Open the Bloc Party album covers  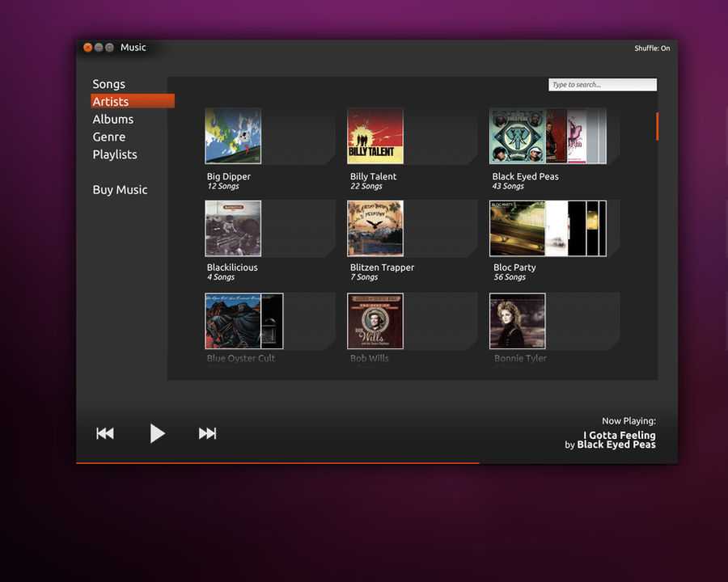[548, 228]
